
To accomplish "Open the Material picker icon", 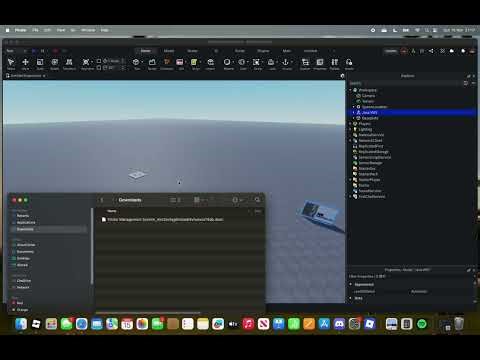I will (x=227, y=62).
